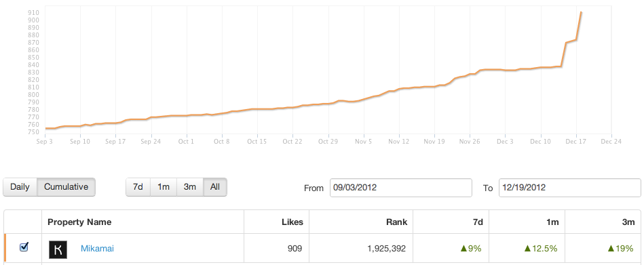Show the All time range
This screenshot has width=644, height=265.
pos(215,187)
